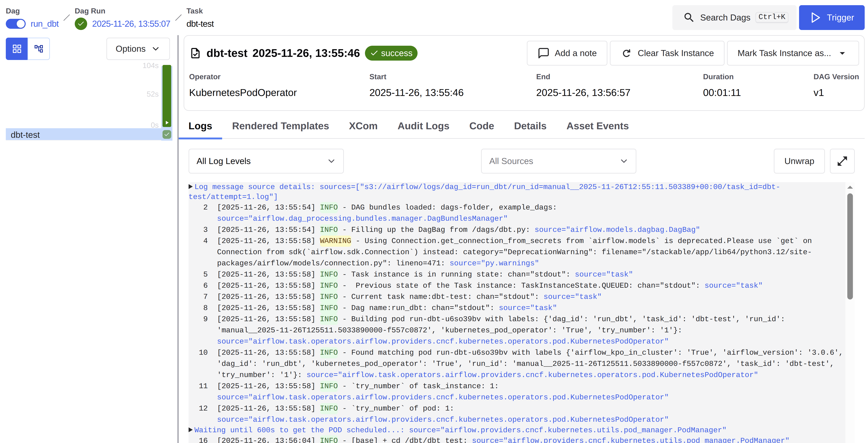The width and height of the screenshot is (868, 443).
Task: Switch to graph view icon
Action: click(x=39, y=49)
